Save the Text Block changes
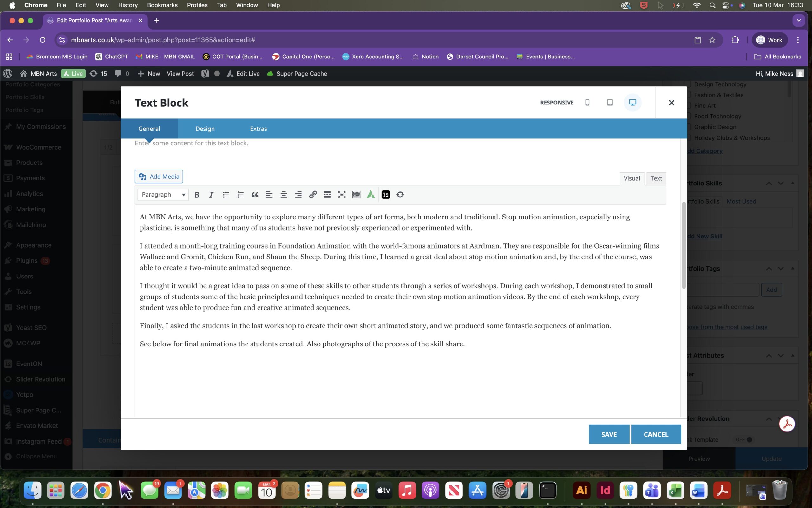Image resolution: width=812 pixels, height=508 pixels. point(609,434)
